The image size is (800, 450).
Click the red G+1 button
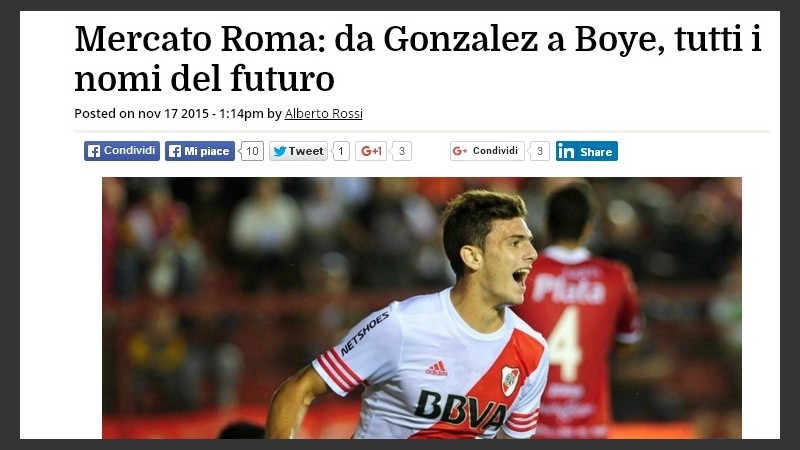(371, 151)
